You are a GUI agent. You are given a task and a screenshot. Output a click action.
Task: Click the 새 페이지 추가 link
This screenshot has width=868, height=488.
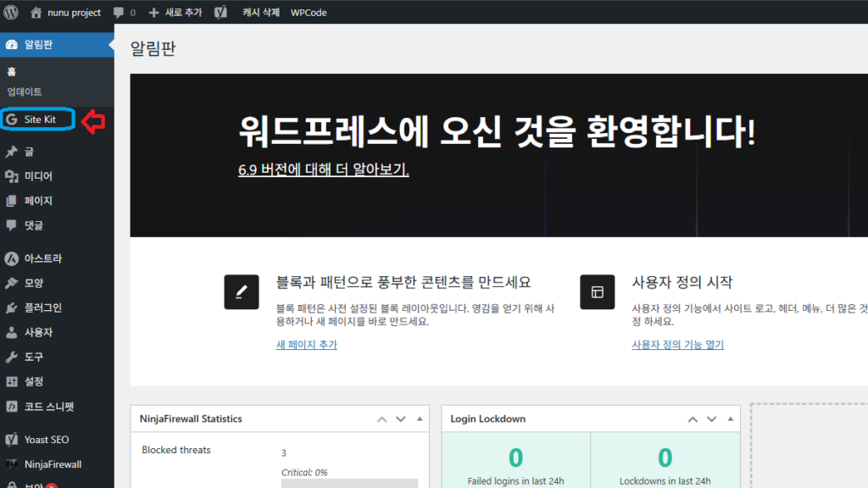(306, 345)
